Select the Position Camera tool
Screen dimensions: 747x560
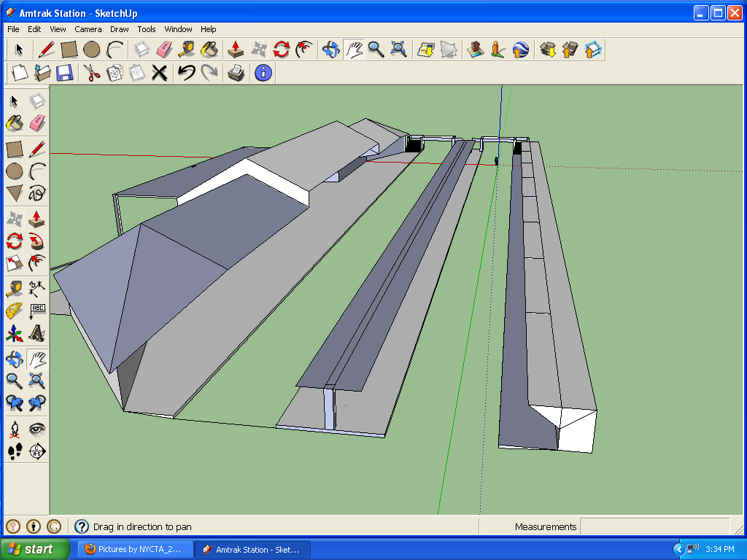pos(15,429)
